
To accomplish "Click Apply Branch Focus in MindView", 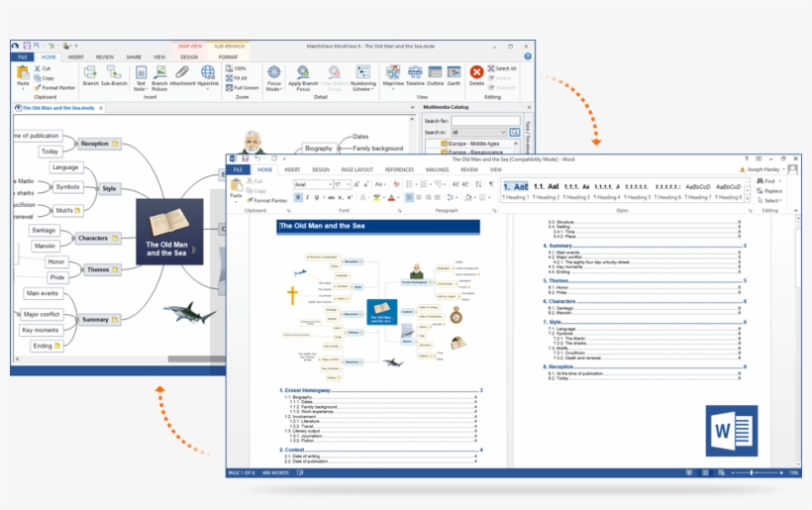I will pyautogui.click(x=303, y=77).
